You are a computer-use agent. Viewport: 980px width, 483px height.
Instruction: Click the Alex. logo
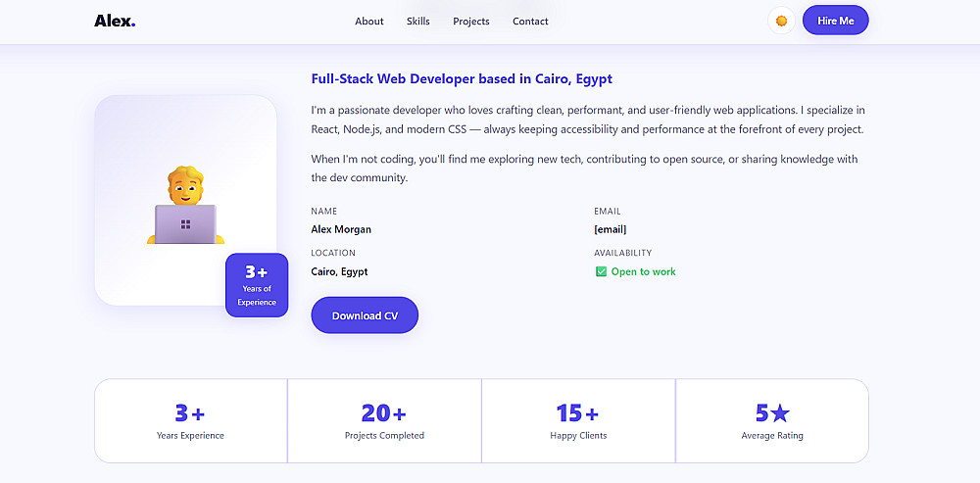(115, 21)
